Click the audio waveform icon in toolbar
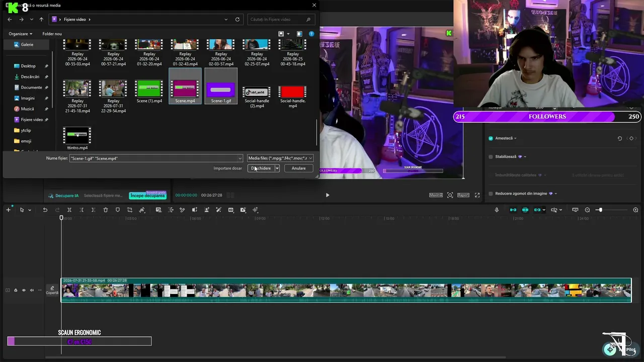 pos(255,210)
